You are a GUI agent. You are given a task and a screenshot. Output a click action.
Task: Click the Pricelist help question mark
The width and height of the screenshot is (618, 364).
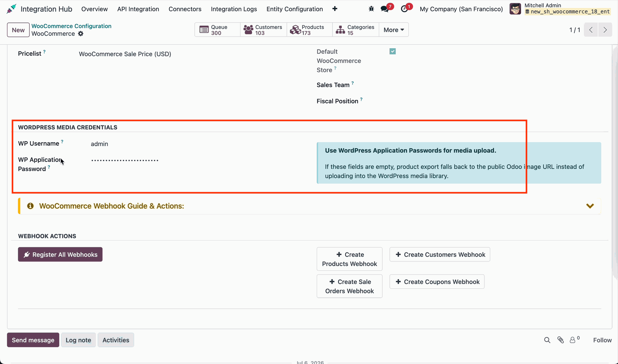(44, 51)
